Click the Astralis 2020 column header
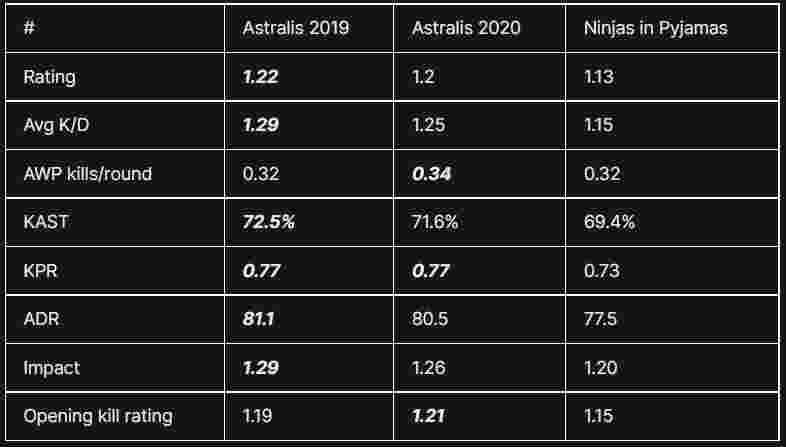The width and height of the screenshot is (786, 447). [465, 28]
